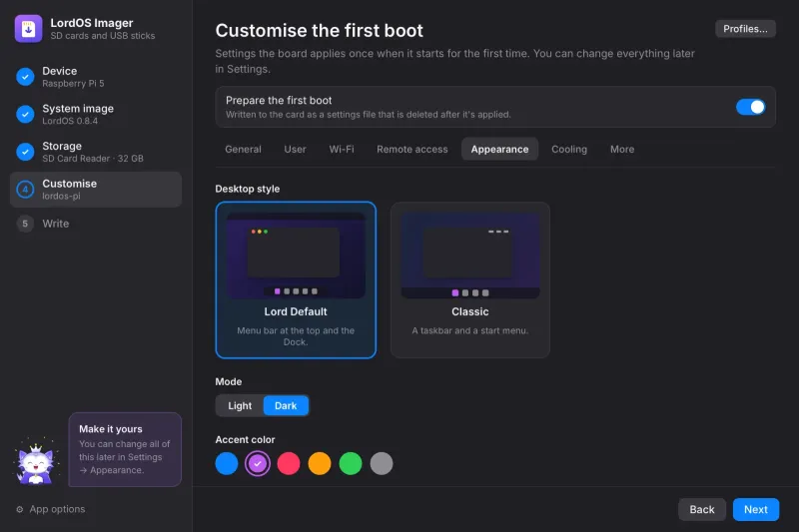
Task: Pick the green accent color
Action: coord(351,464)
